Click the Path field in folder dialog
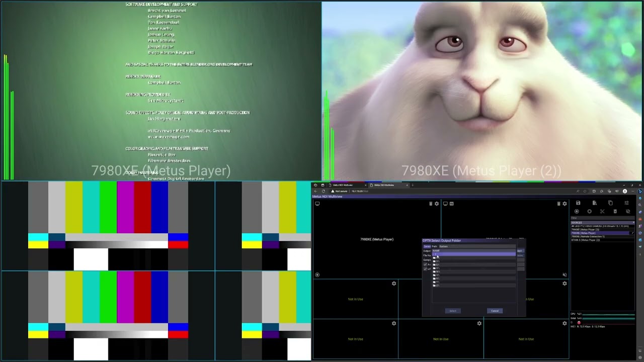 pyautogui.click(x=477, y=246)
